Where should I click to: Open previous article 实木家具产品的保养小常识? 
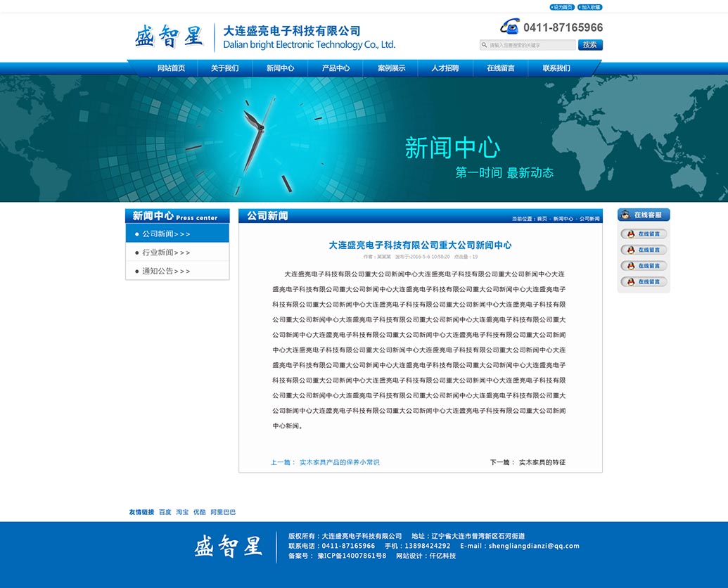click(x=339, y=462)
